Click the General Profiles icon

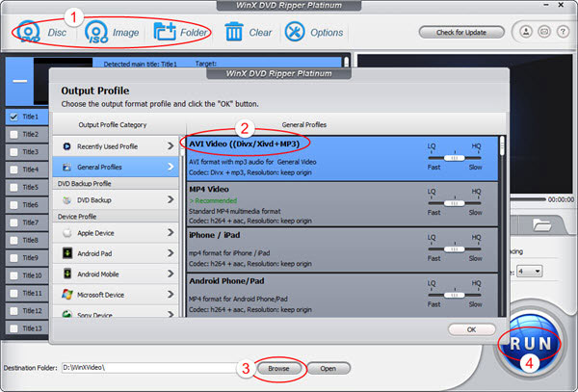66,167
